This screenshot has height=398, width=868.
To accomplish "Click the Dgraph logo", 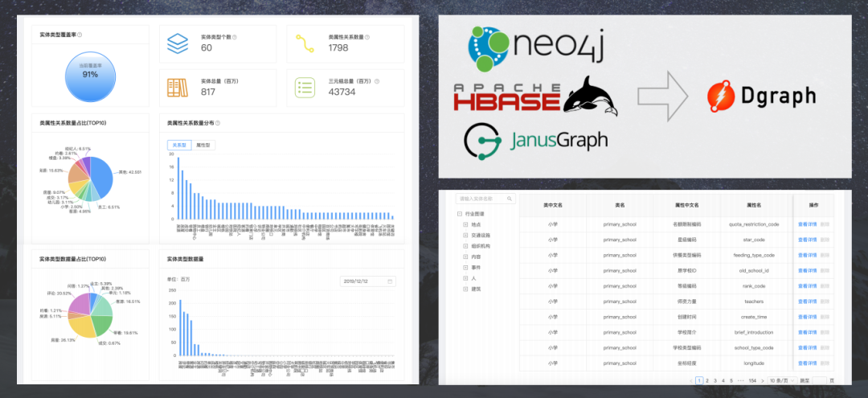I will pos(761,96).
